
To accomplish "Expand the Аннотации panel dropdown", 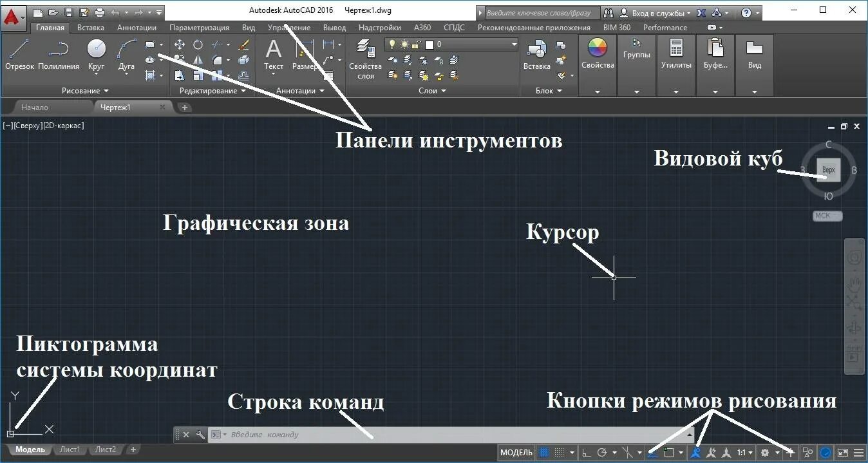I will point(300,91).
